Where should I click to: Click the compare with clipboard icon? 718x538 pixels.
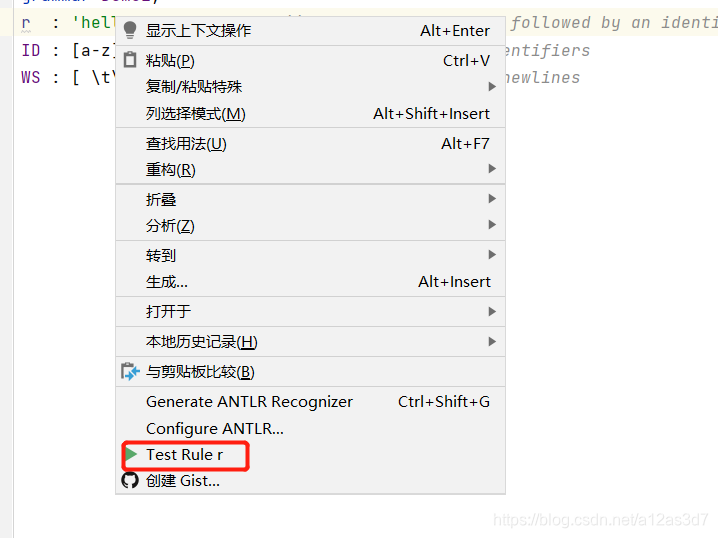coord(130,371)
